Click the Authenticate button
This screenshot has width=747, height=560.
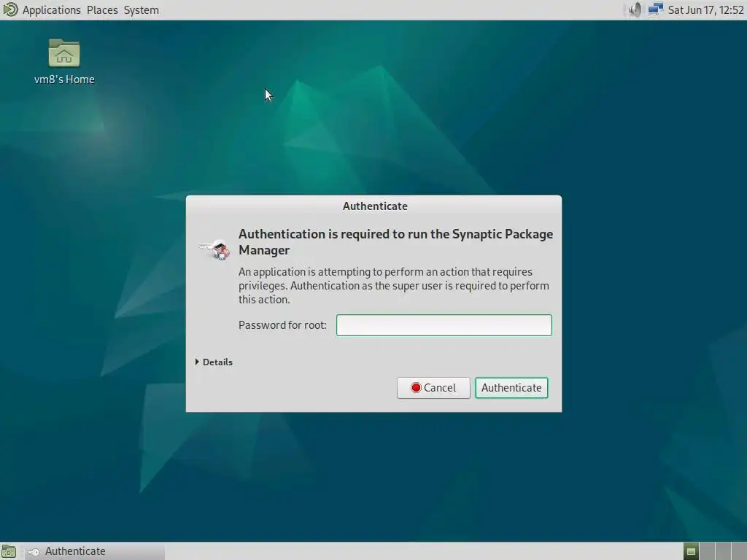pyautogui.click(x=511, y=388)
